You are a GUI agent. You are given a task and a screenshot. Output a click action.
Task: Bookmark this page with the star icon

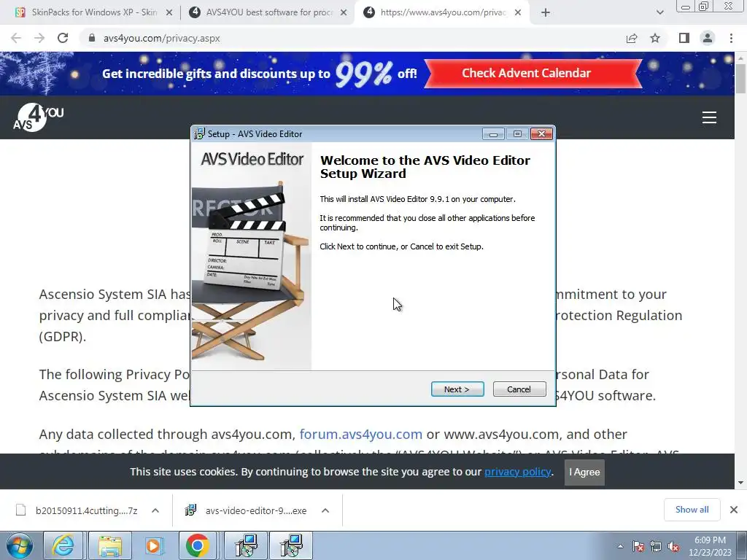click(655, 38)
